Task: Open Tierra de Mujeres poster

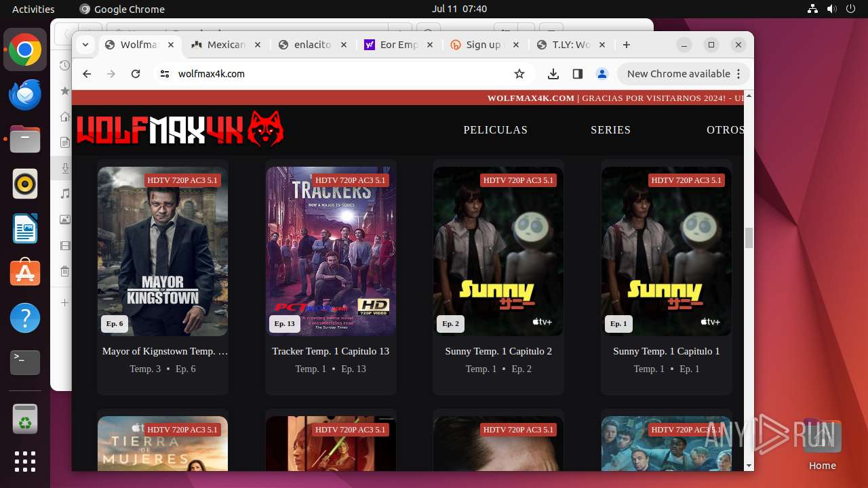Action: [163, 443]
